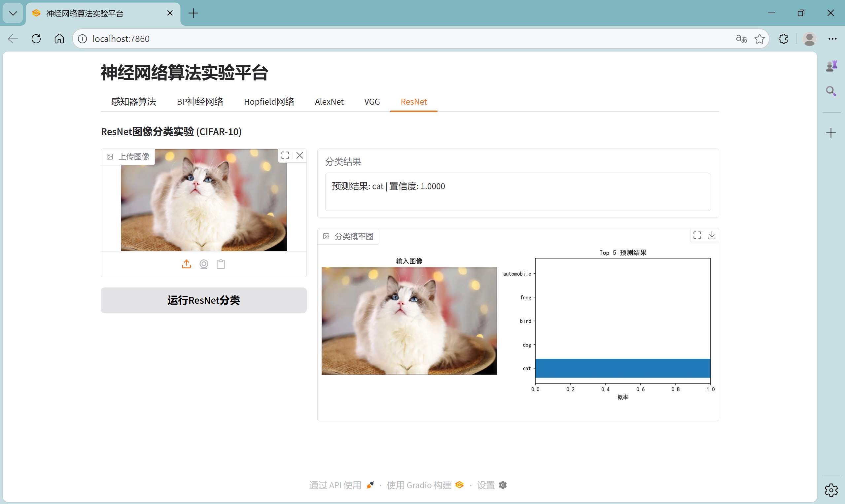845x504 pixels.
Task: Remove the uploaded cat image
Action: [x=300, y=155]
